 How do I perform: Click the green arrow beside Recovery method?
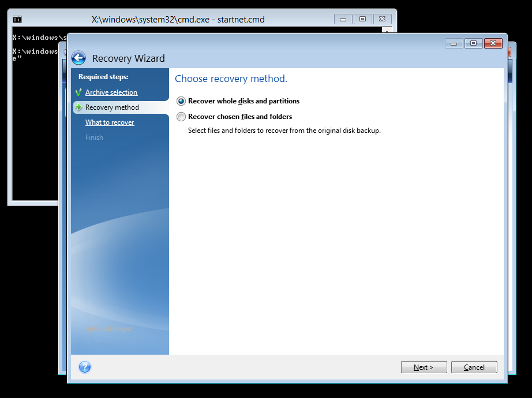(x=78, y=107)
